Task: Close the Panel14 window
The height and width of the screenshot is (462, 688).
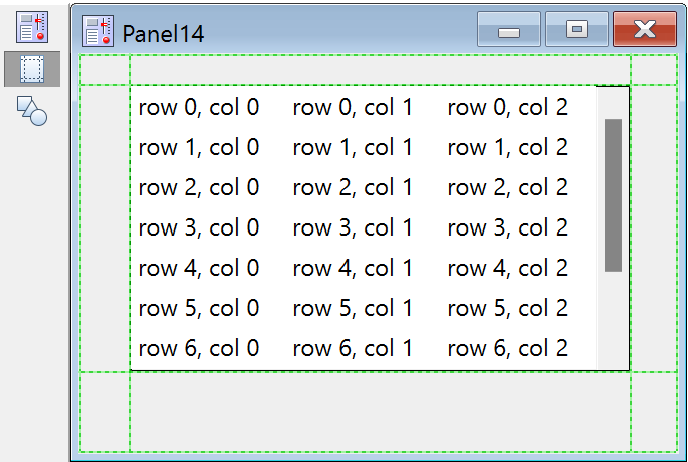Action: coord(644,30)
